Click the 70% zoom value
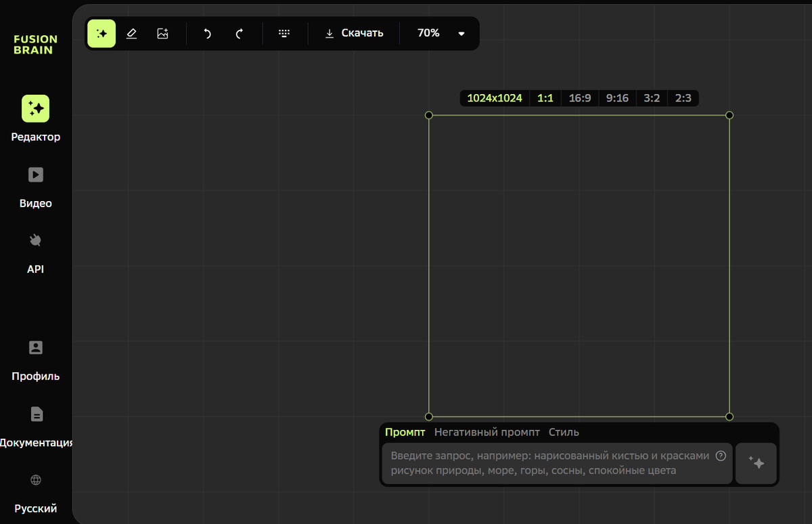Image resolution: width=812 pixels, height=524 pixels. point(428,33)
